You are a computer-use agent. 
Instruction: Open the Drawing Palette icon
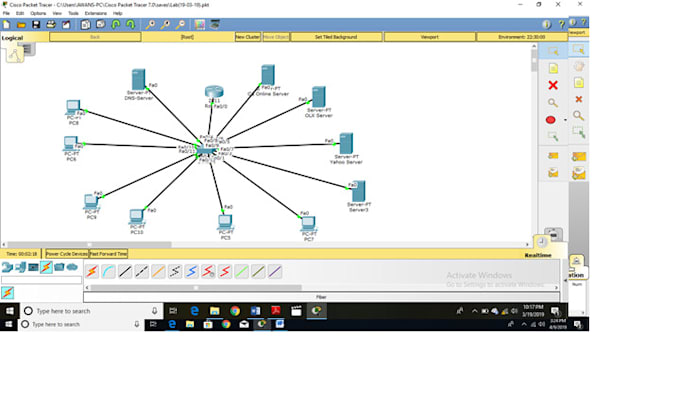(x=199, y=25)
